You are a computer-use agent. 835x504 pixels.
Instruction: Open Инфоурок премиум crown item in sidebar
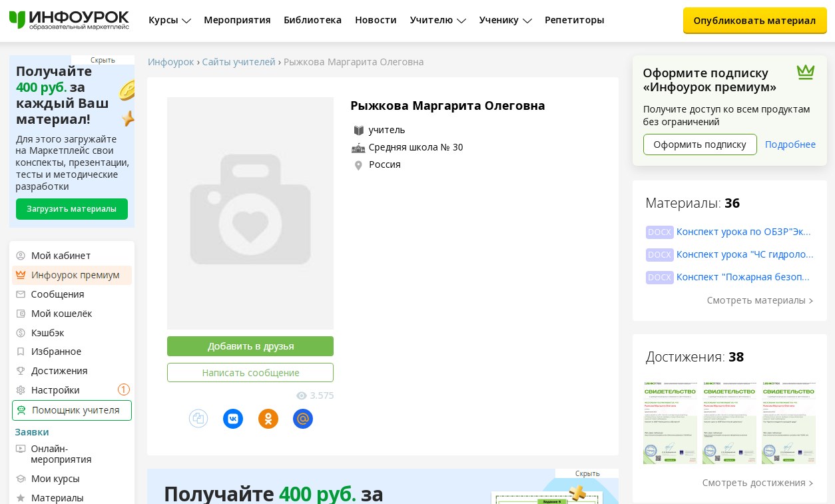pos(72,275)
